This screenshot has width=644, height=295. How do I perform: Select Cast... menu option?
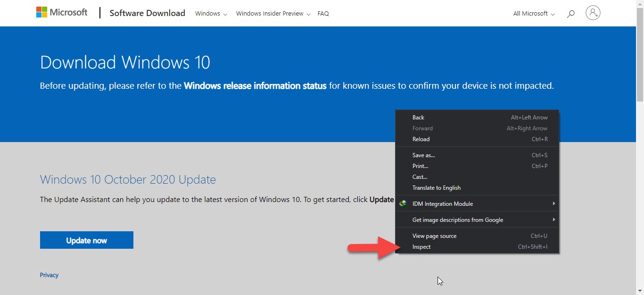(x=420, y=177)
